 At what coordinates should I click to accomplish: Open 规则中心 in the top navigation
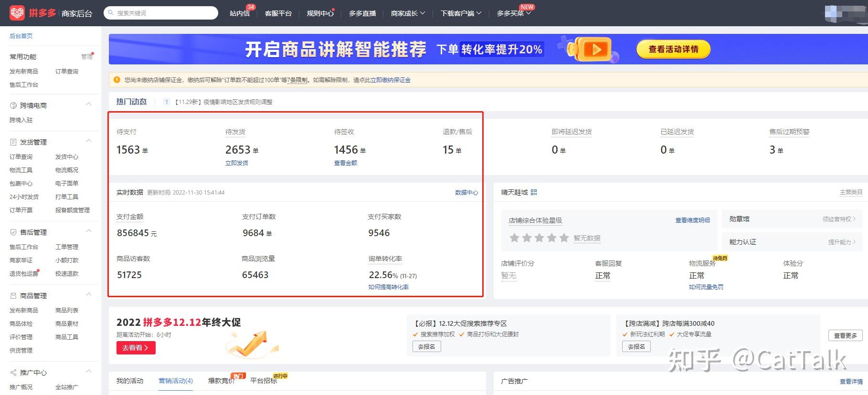tap(320, 13)
